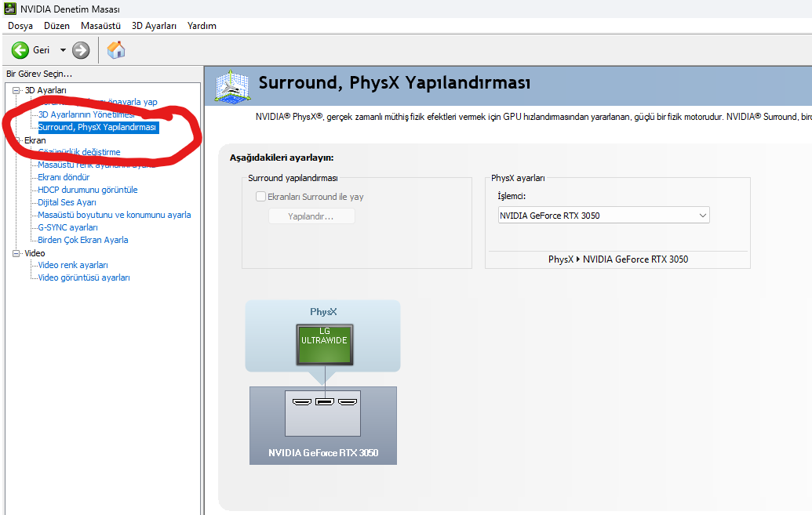Open the home icon in the toolbar
The width and height of the screenshot is (812, 515).
(116, 49)
